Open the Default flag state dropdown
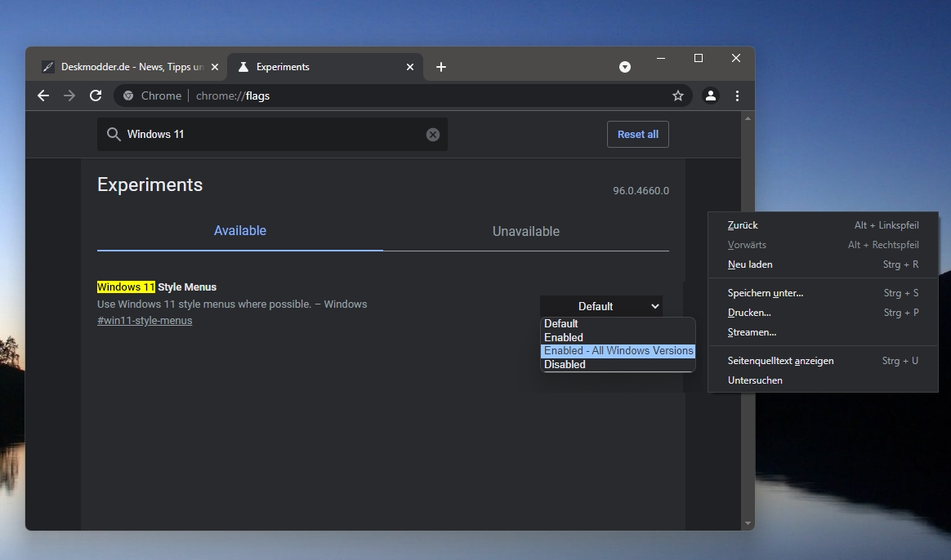The width and height of the screenshot is (951, 560). pyautogui.click(x=601, y=306)
